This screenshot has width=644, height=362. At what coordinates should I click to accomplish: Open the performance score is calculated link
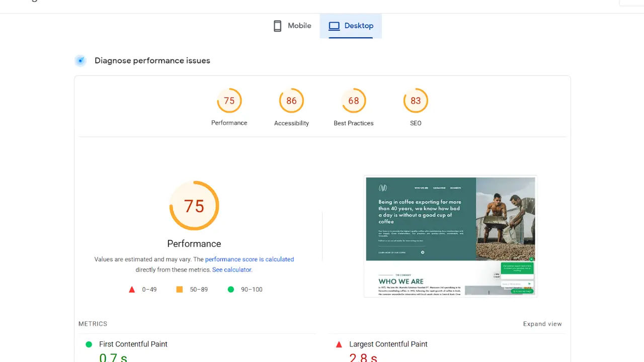pos(250,259)
